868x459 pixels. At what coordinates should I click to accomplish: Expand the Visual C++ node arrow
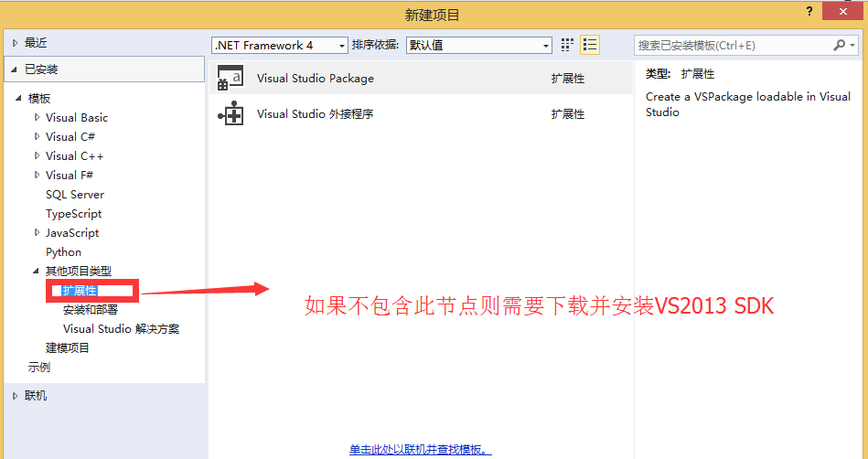coord(38,155)
